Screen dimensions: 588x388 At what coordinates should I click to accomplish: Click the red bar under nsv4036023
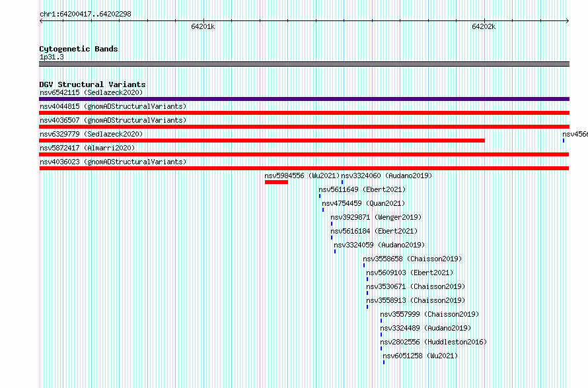pos(304,168)
